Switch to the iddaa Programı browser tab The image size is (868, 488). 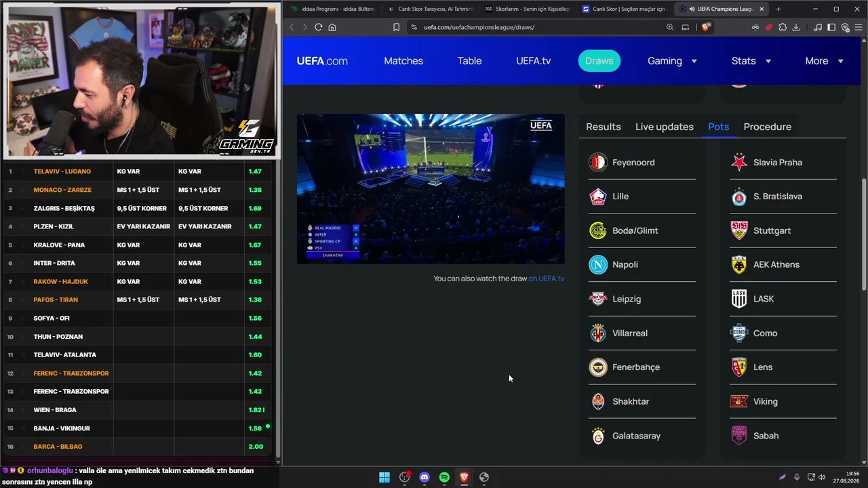pos(332,9)
